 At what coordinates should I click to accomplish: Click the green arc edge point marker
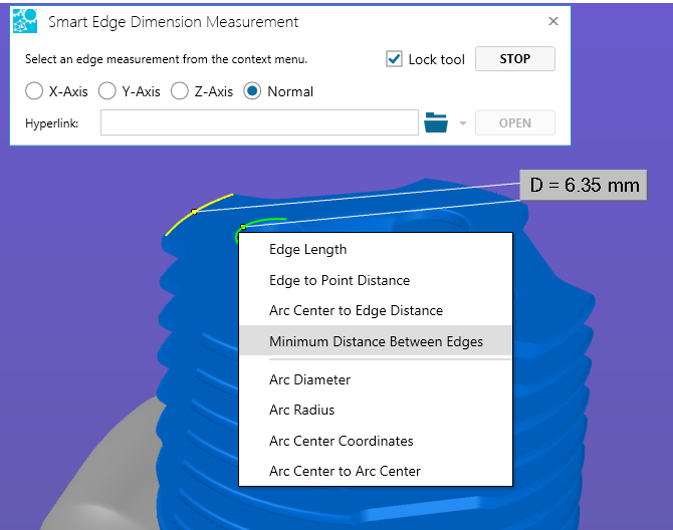tap(243, 227)
